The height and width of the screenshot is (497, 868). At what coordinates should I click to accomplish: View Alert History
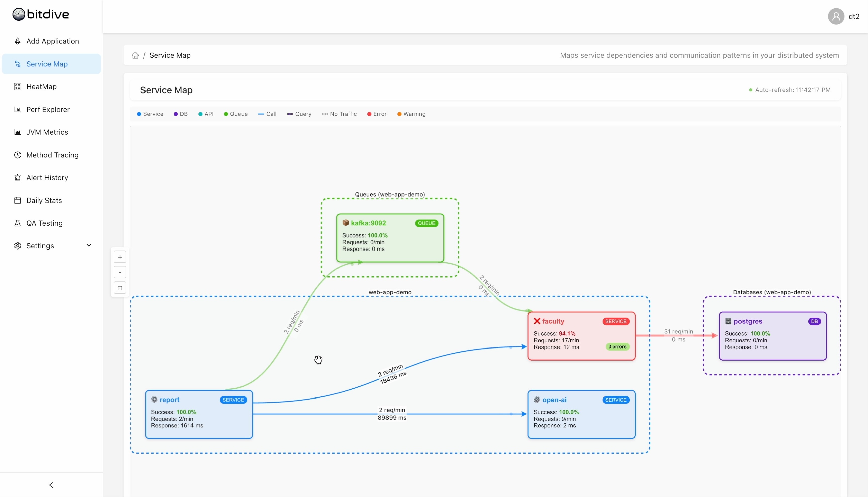(x=47, y=177)
